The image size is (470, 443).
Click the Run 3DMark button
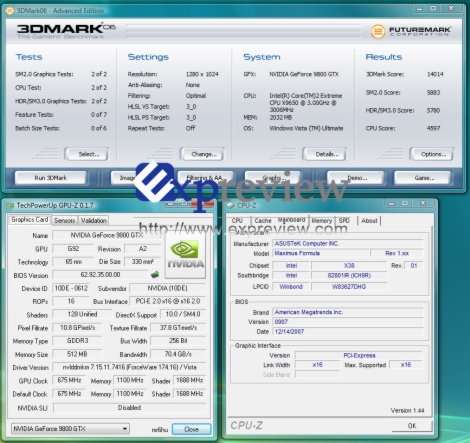point(51,178)
